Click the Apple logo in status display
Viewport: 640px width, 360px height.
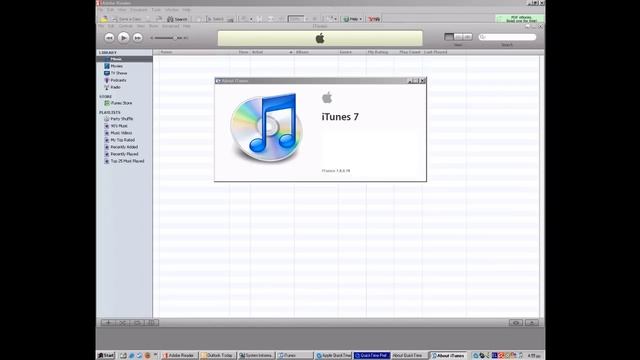pos(320,38)
